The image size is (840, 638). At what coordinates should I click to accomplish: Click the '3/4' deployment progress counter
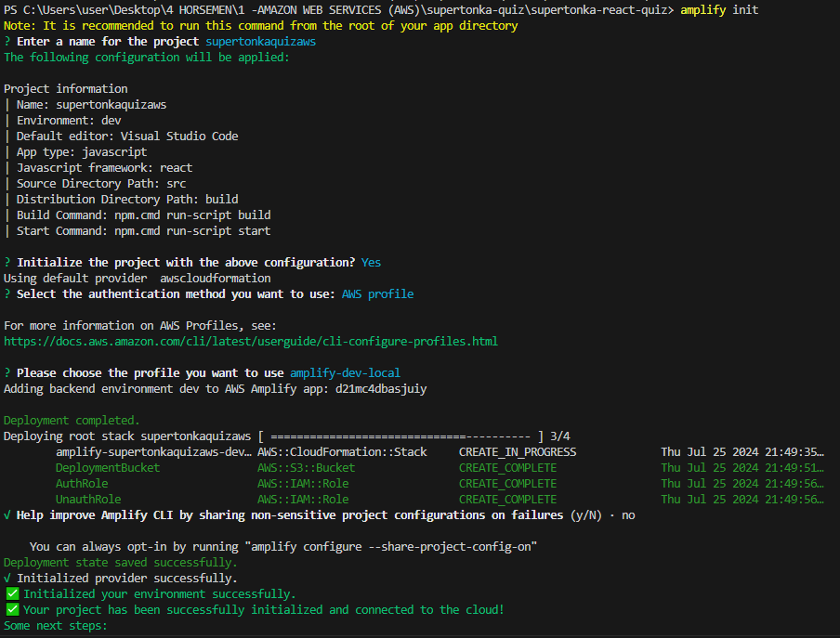559,436
